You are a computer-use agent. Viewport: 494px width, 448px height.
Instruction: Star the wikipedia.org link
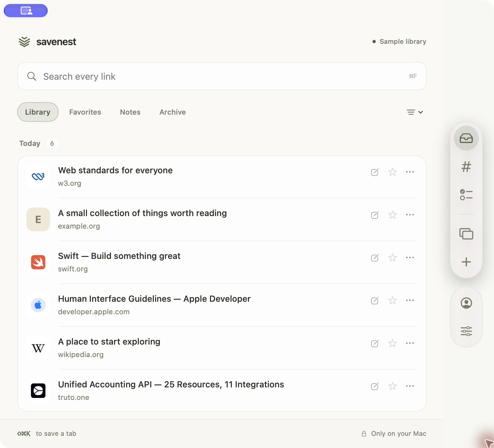[392, 343]
